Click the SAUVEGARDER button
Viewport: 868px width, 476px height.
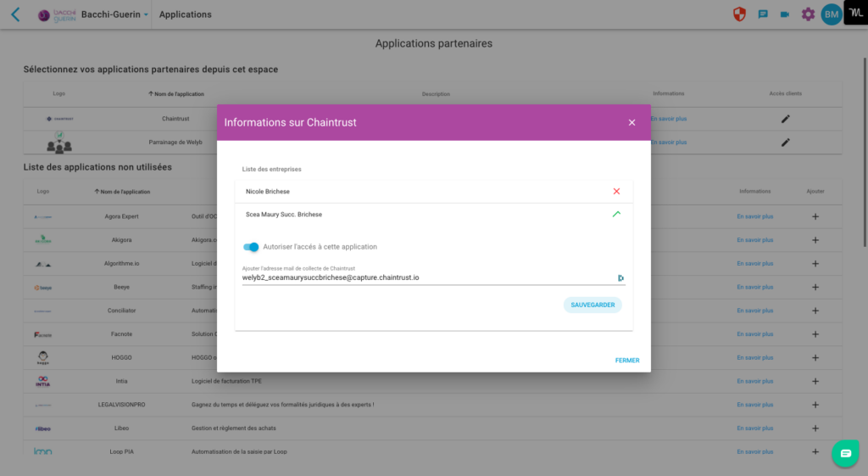pos(593,305)
